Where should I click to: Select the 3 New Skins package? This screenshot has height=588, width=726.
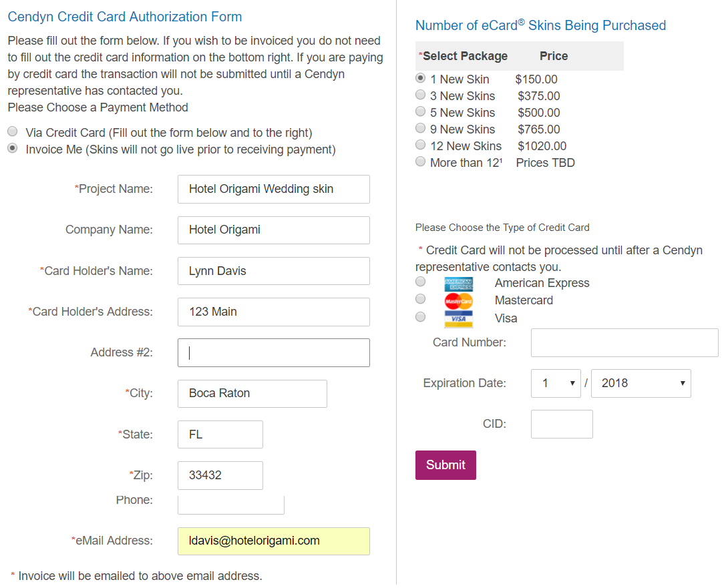[420, 95]
